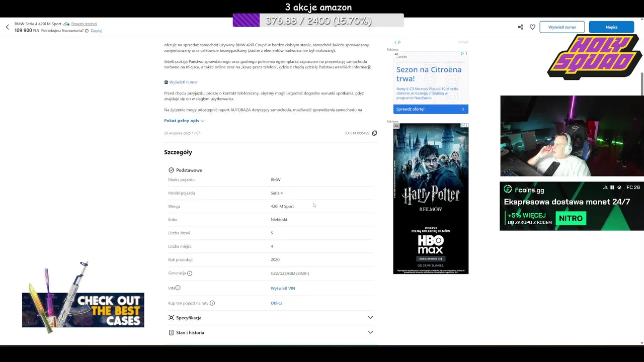644x362 pixels.
Task: Click the fcoins.gg banner
Action: (572, 206)
